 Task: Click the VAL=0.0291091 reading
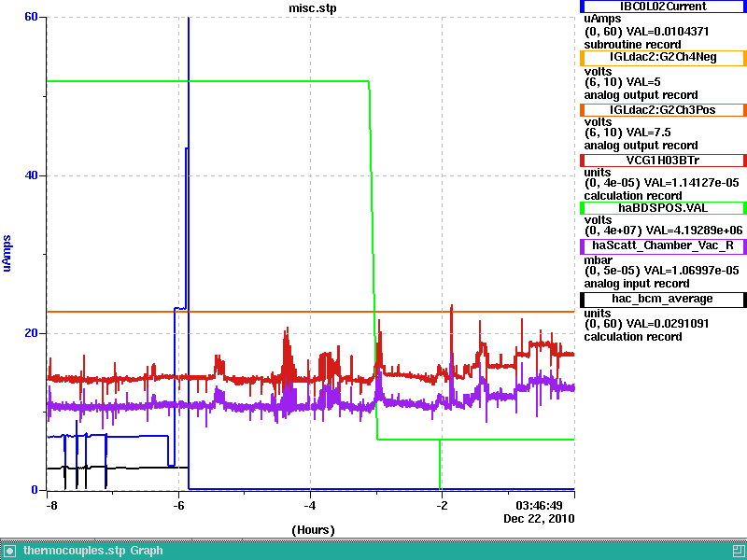668,324
